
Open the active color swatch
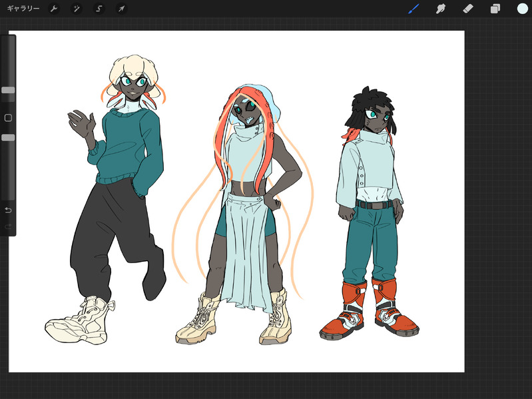522,9
